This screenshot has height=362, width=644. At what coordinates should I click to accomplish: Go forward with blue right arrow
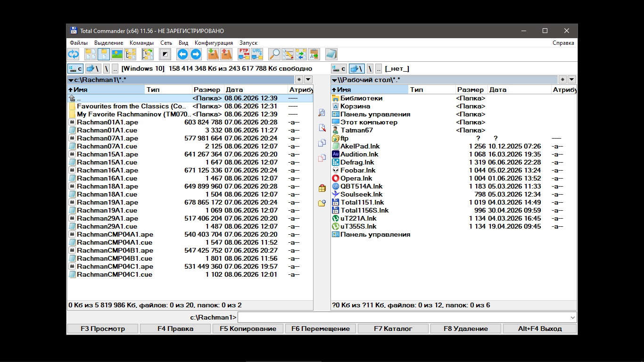[196, 54]
